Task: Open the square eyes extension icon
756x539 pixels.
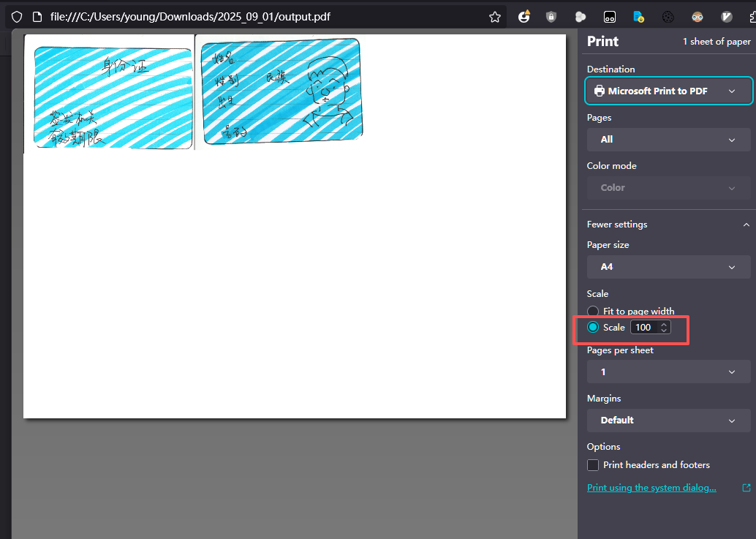Action: (x=610, y=17)
